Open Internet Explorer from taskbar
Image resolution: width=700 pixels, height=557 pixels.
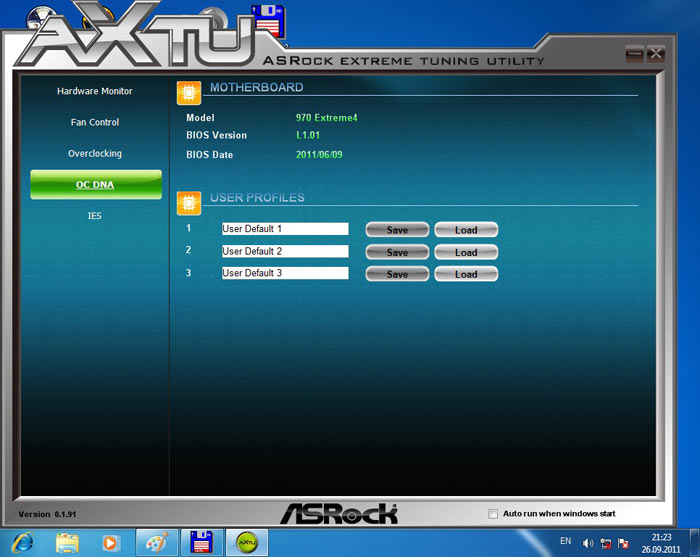click(x=22, y=543)
